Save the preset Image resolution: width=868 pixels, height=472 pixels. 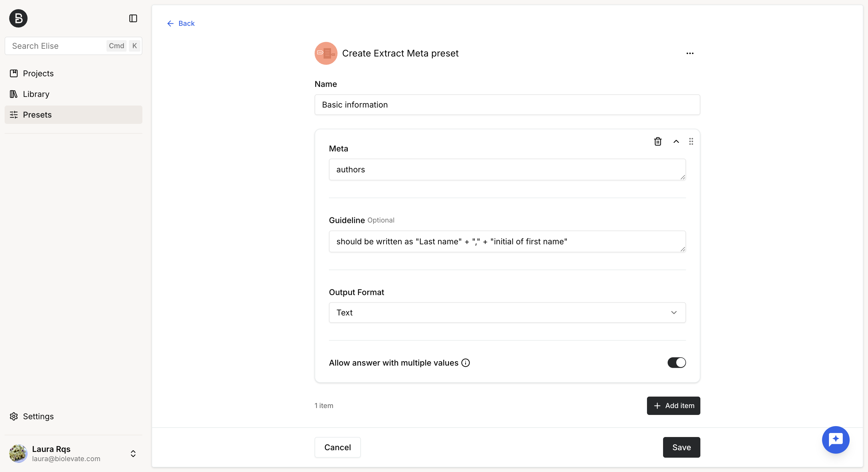pos(681,447)
